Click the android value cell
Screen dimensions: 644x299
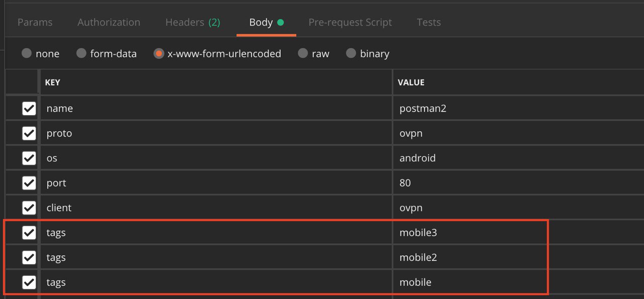tap(518, 158)
